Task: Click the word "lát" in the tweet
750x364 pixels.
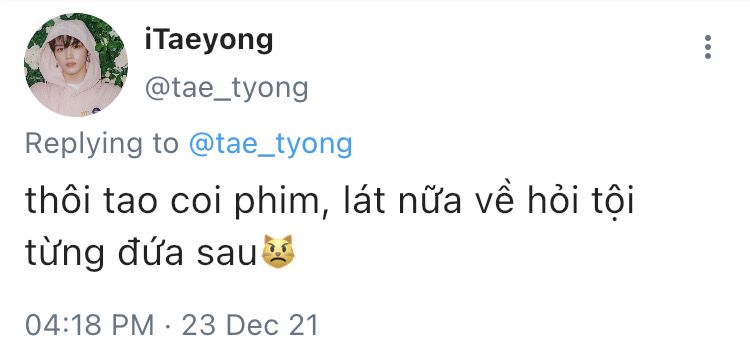Action: (364, 201)
